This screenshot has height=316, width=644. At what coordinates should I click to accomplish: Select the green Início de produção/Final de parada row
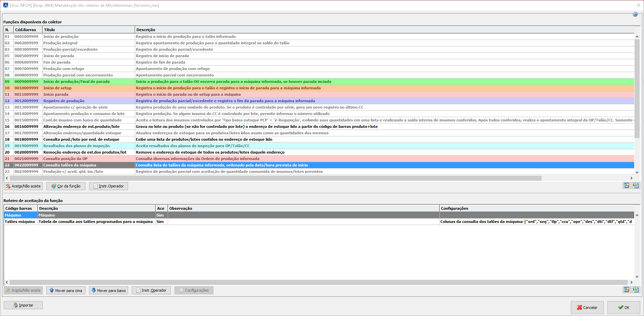coord(319,82)
